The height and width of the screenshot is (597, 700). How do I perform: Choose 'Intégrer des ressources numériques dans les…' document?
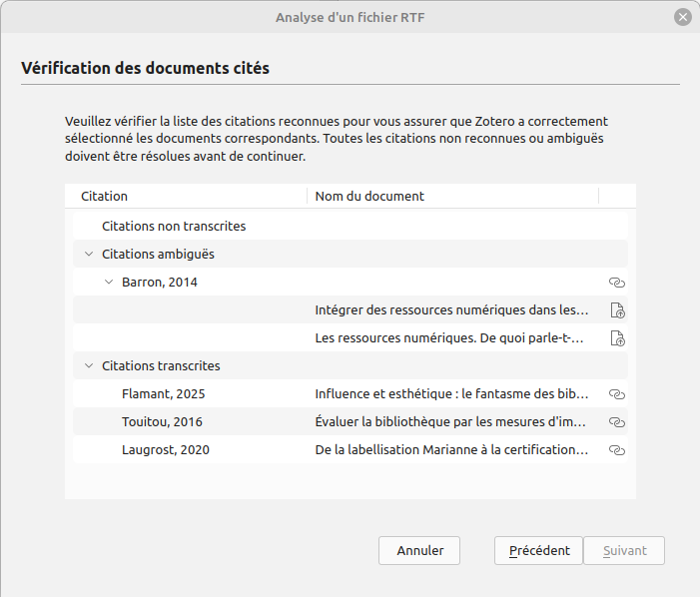click(x=451, y=310)
